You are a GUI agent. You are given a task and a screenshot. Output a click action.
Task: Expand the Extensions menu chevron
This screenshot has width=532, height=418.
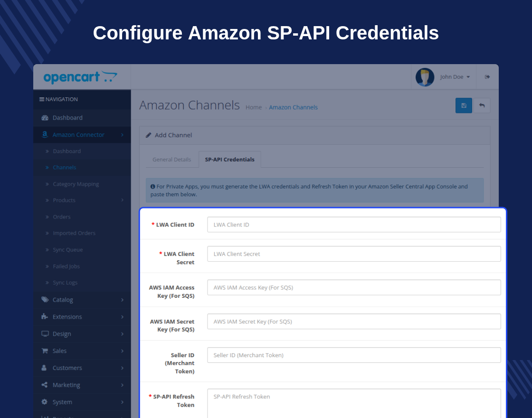pyautogui.click(x=122, y=317)
